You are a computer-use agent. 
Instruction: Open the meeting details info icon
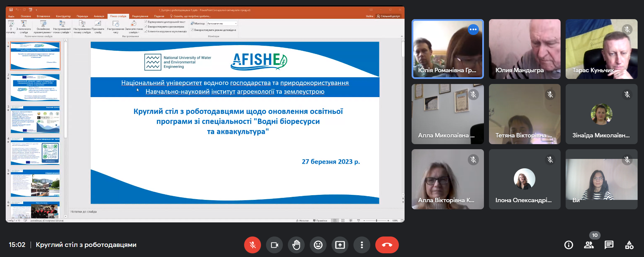click(569, 245)
